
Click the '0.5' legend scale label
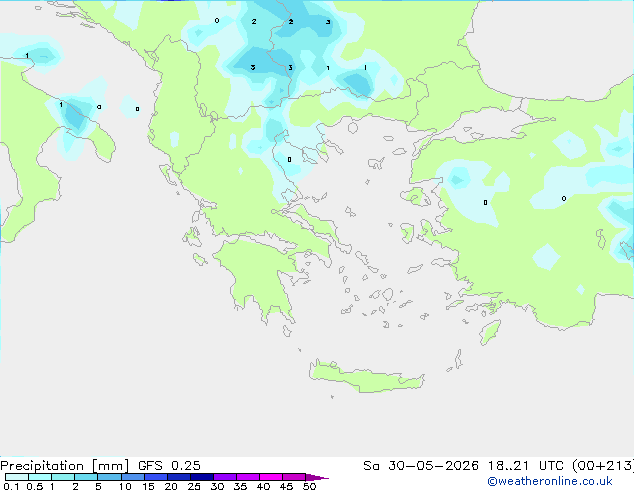[x=35, y=486]
